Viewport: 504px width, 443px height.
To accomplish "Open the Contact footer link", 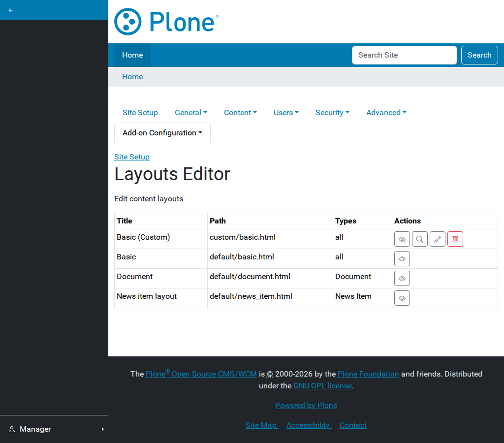I will [353, 425].
